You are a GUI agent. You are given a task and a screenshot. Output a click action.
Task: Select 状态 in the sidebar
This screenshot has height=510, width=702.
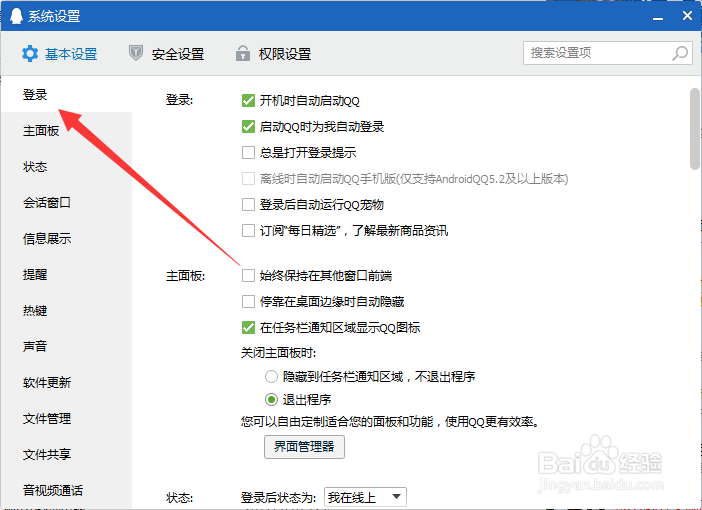tap(66, 167)
